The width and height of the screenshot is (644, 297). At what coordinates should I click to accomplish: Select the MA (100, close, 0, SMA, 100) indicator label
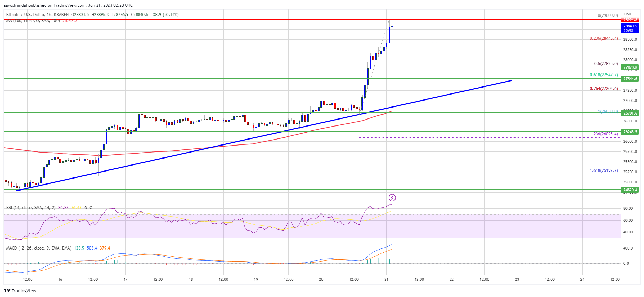tap(33, 21)
